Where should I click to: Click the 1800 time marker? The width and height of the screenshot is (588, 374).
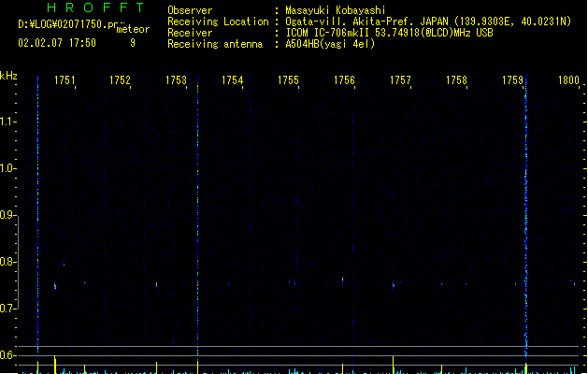569,80
